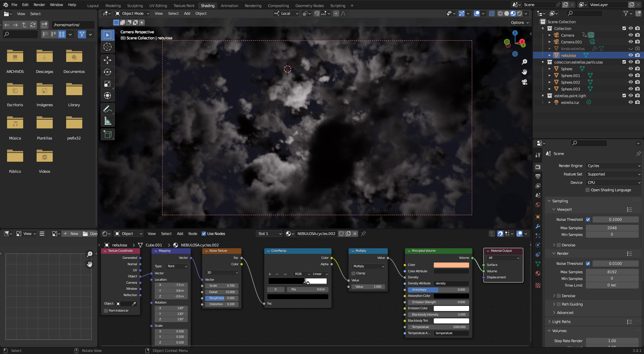Image resolution: width=644 pixels, height=354 pixels.
Task: Open the Render Engine dropdown
Action: pyautogui.click(x=614, y=166)
